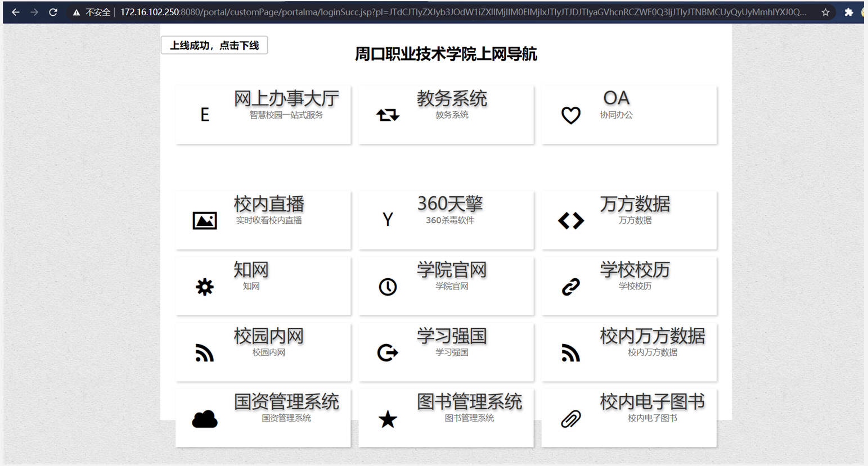Open the 国资管理系统 large card title
This screenshot has height=466, width=868.
click(286, 402)
